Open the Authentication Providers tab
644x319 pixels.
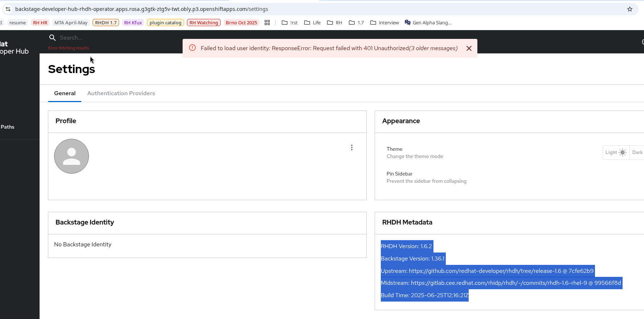coord(121,93)
